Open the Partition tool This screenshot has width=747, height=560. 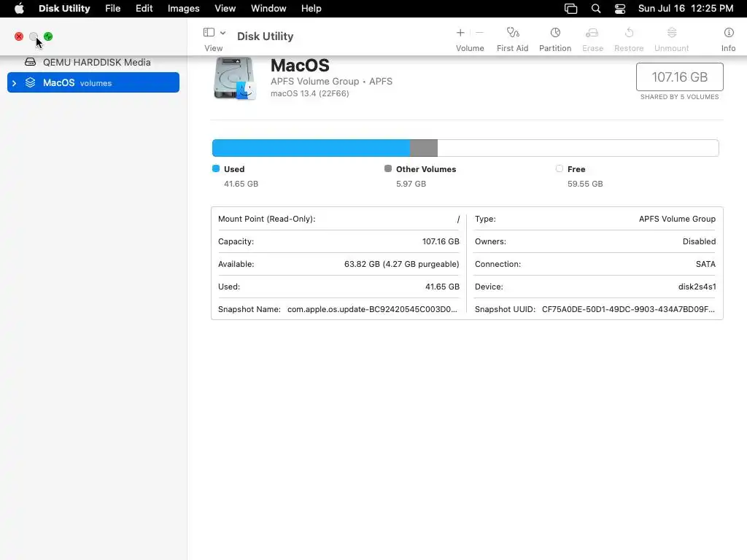click(x=555, y=32)
